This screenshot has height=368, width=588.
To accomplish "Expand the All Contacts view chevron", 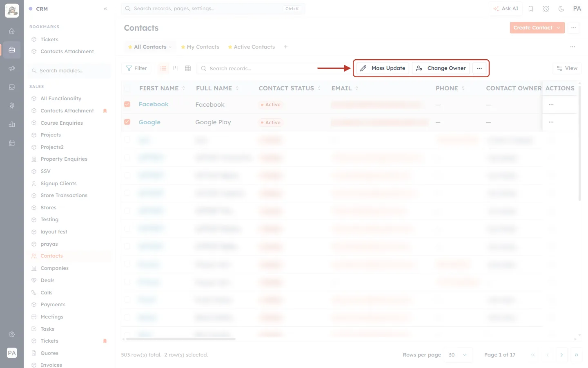I will (x=170, y=47).
